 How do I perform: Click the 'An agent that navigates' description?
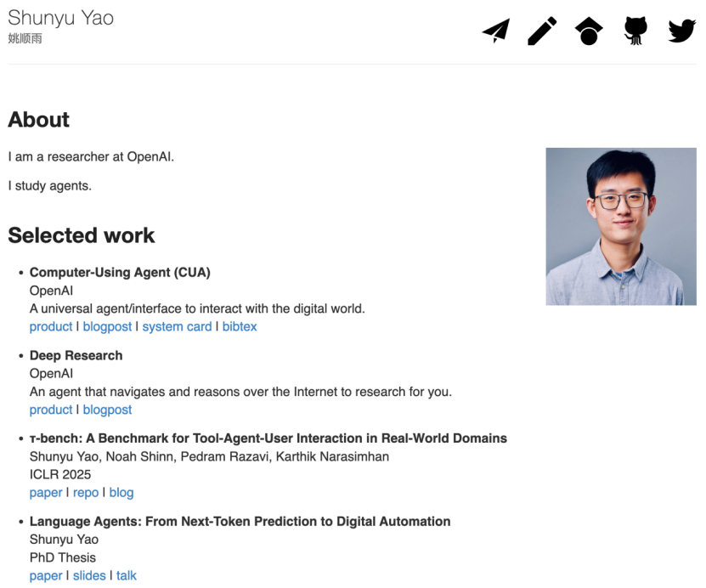[241, 392]
